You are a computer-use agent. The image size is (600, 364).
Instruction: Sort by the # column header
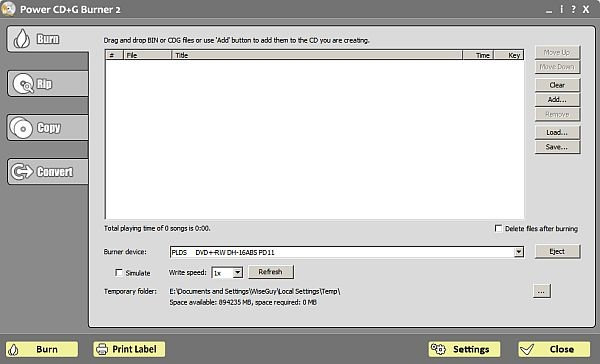click(114, 55)
